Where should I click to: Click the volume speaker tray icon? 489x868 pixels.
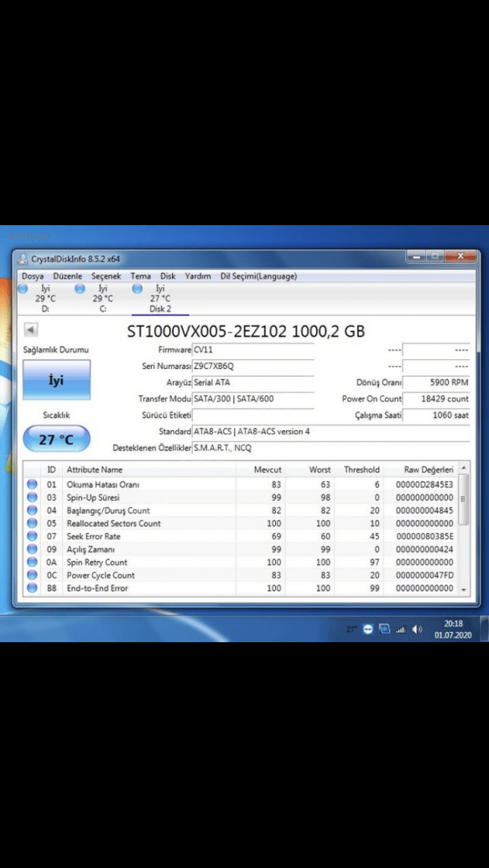[417, 629]
